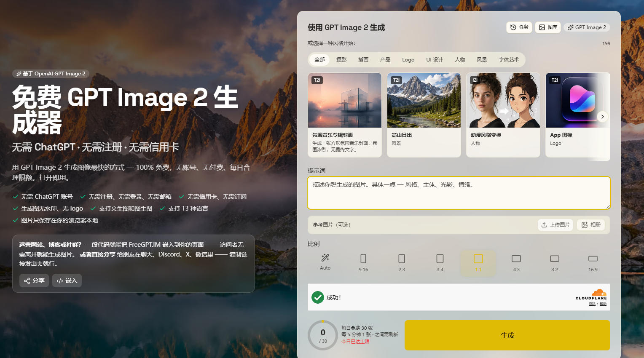Click the 每日免费 30 张 text

357,328
